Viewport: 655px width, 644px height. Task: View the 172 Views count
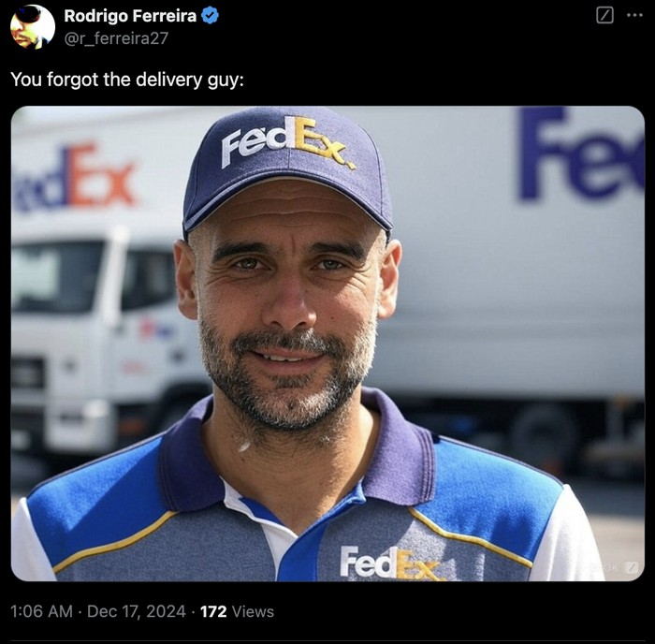[x=237, y=611]
